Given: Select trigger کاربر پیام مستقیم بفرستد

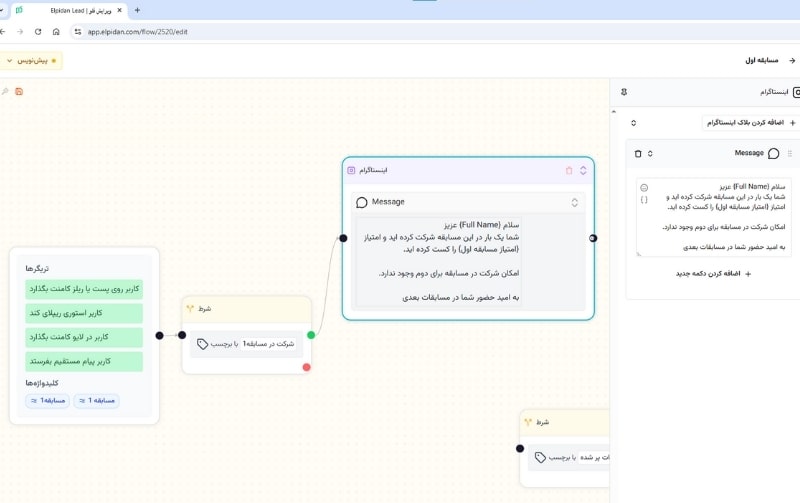Looking at the screenshot, I should pyautogui.click(x=85, y=361).
